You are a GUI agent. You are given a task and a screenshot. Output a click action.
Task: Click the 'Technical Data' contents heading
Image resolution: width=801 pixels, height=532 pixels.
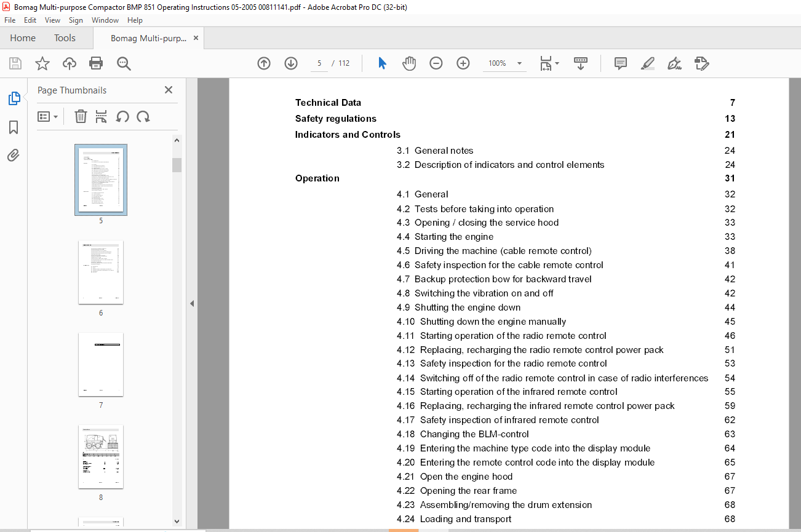click(x=328, y=103)
